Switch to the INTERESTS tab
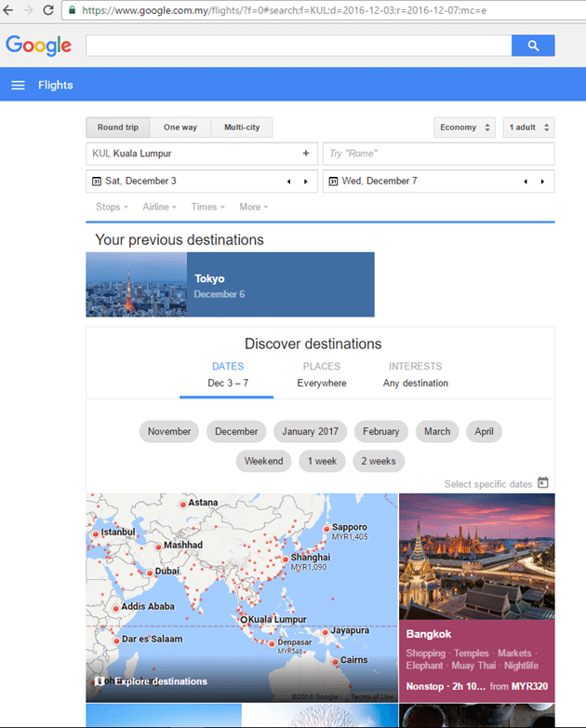Viewport: 586px width, 728px height. (x=415, y=374)
